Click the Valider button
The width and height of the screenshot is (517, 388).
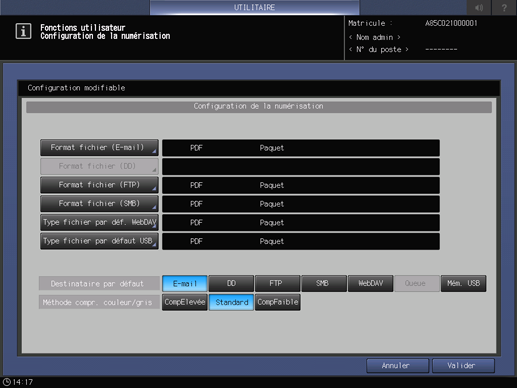[x=463, y=366]
